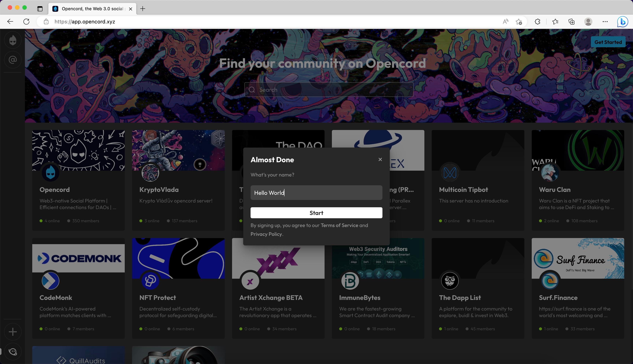Image resolution: width=633 pixels, height=364 pixels.
Task: Click '350 members' on Opencord card
Action: (86, 221)
